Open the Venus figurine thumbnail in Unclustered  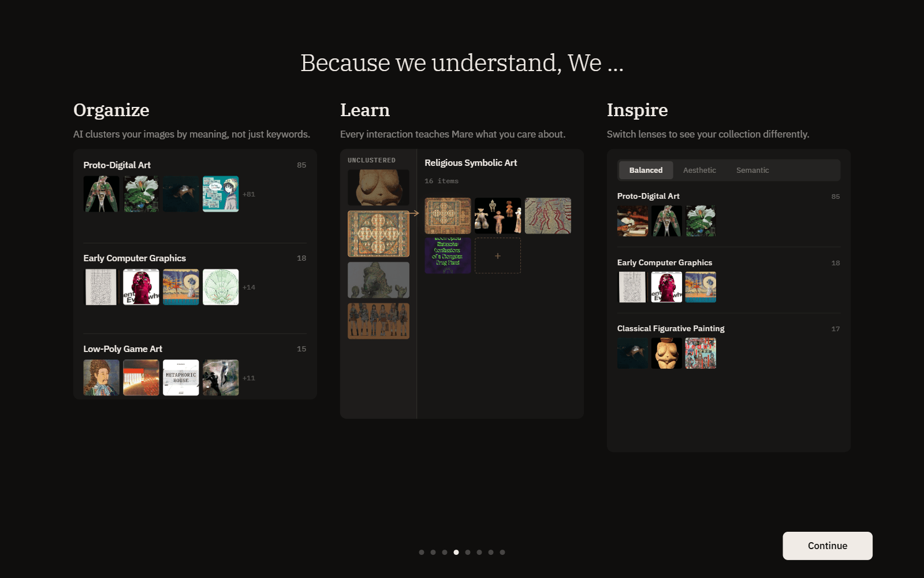378,187
